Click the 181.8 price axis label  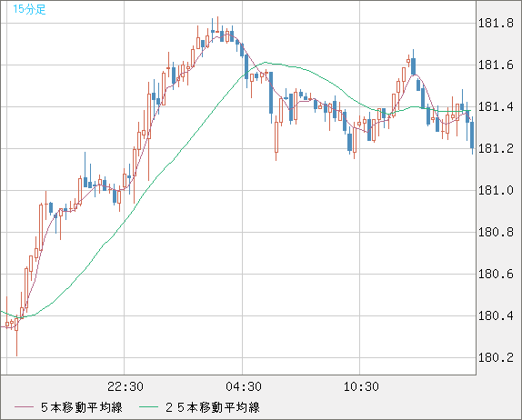[x=496, y=24]
